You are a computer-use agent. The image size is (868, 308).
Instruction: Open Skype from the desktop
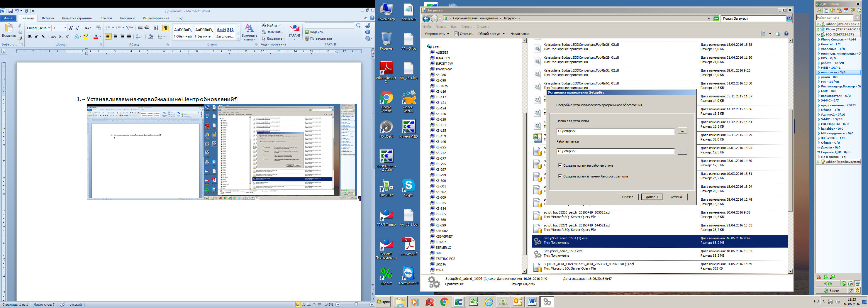[408, 188]
